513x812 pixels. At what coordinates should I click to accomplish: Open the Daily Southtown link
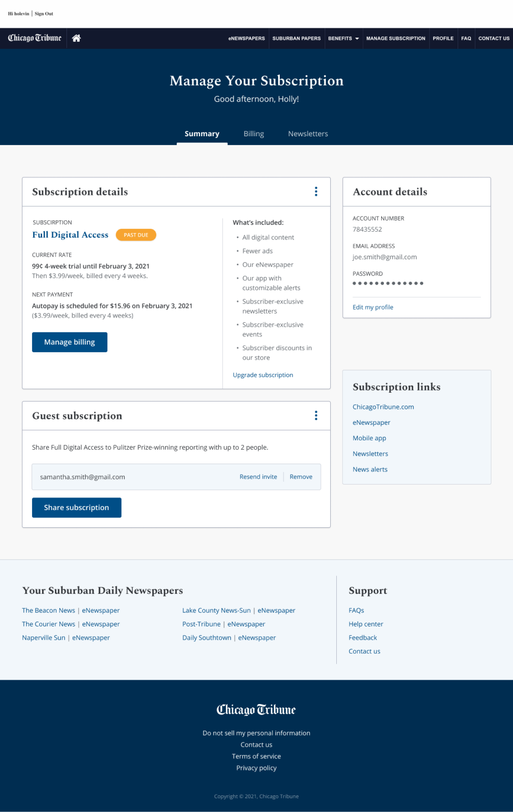(207, 638)
